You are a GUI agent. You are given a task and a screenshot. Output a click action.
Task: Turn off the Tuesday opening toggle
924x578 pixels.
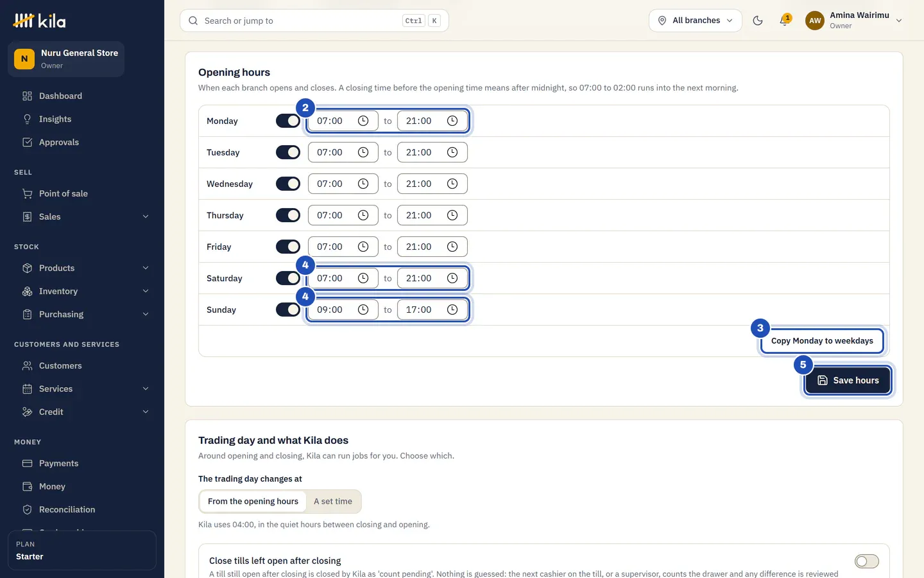[288, 152]
